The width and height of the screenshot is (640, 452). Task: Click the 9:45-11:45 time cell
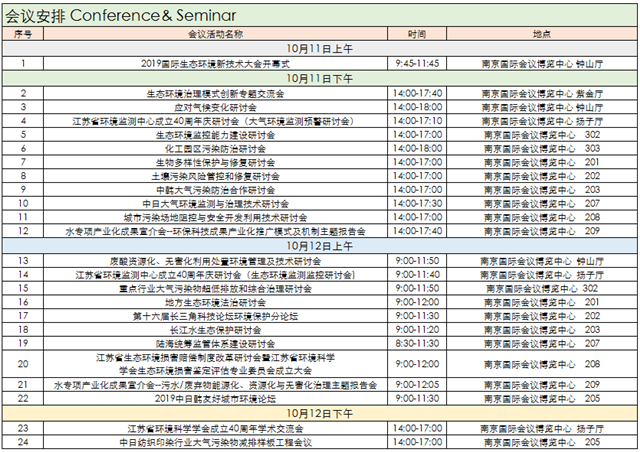click(418, 62)
